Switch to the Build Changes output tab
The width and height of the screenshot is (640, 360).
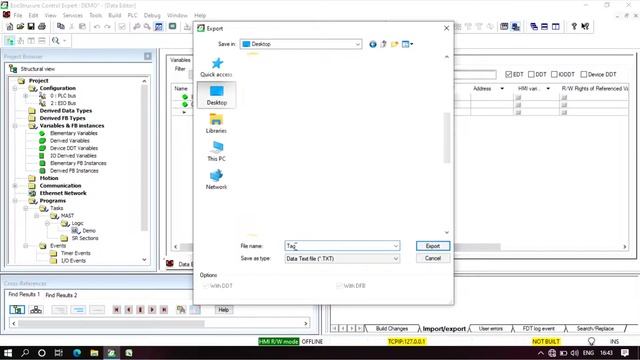tap(392, 329)
